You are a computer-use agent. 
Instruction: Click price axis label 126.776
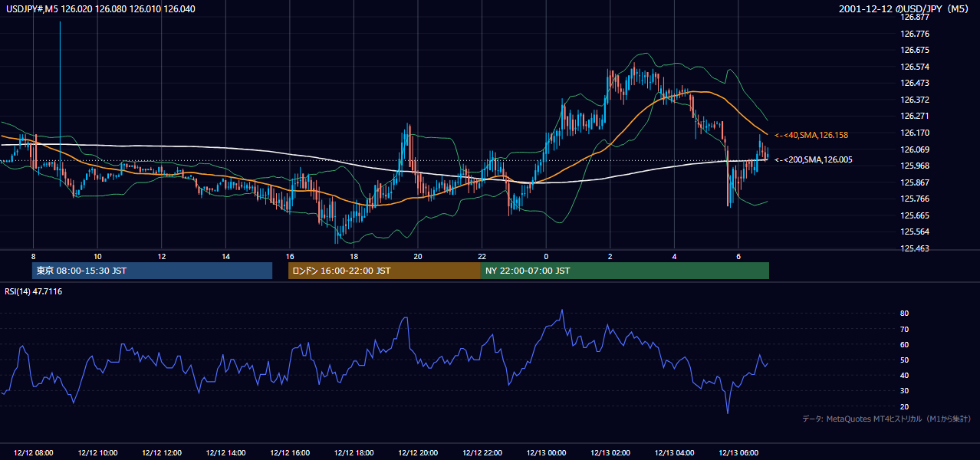click(914, 34)
